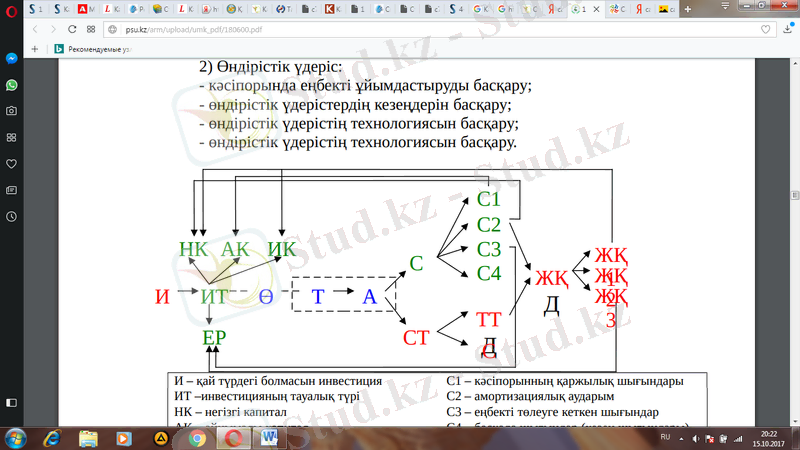Open Bookmarks heart icon in the sidebar
Image resolution: width=800 pixels, height=450 pixels.
tap(11, 163)
